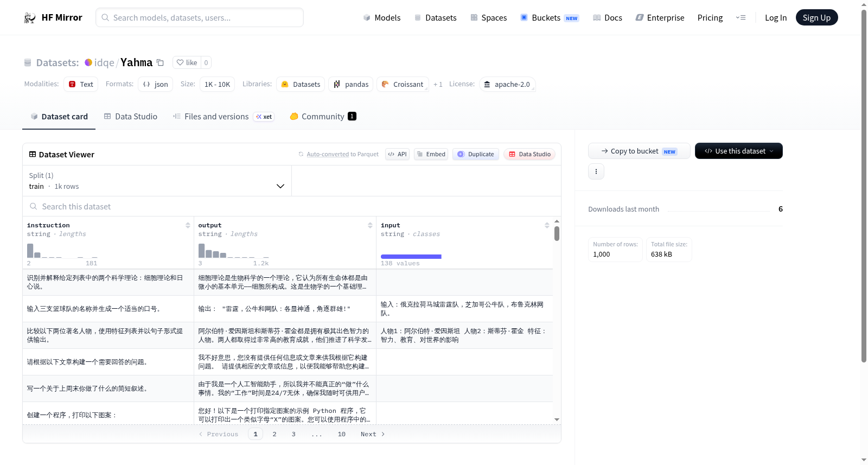This screenshot has height=465, width=868.
Task: Open the navigation overflow menu icon
Action: point(741,17)
